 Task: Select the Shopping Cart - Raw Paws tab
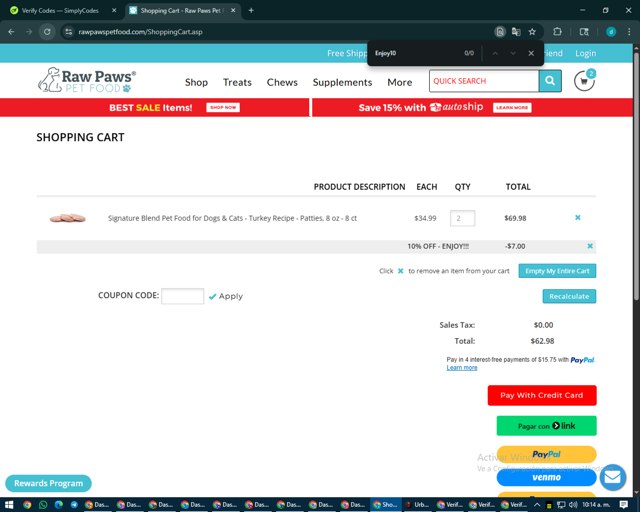tap(182, 10)
